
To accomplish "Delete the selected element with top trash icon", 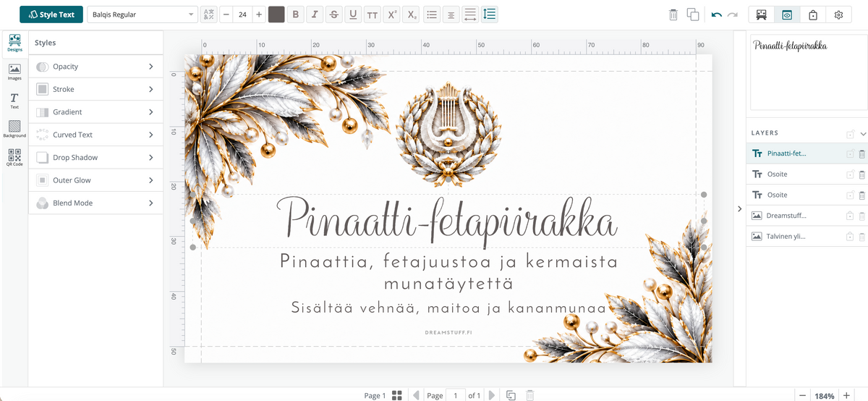I will (x=673, y=14).
